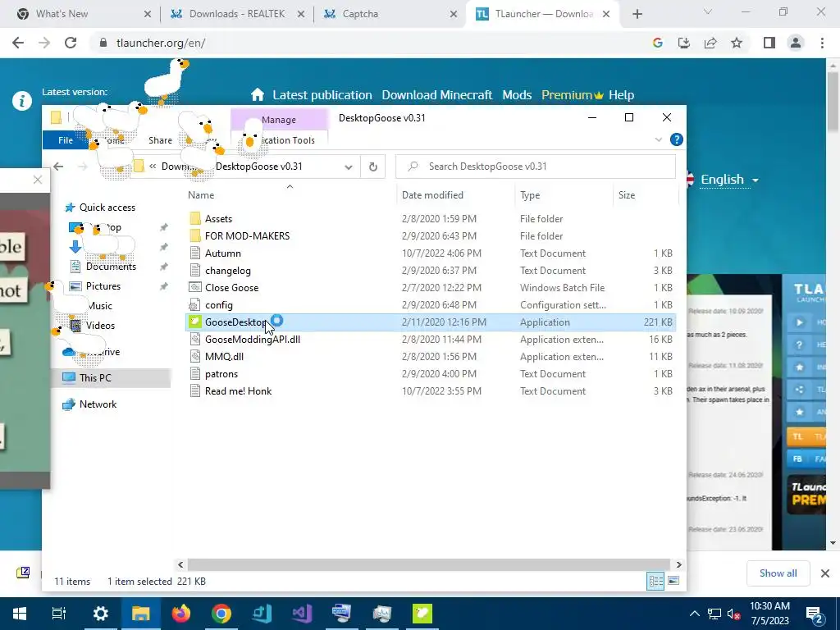Open the Chrome profile avatar
The height and width of the screenshot is (630, 840).
tap(796, 43)
